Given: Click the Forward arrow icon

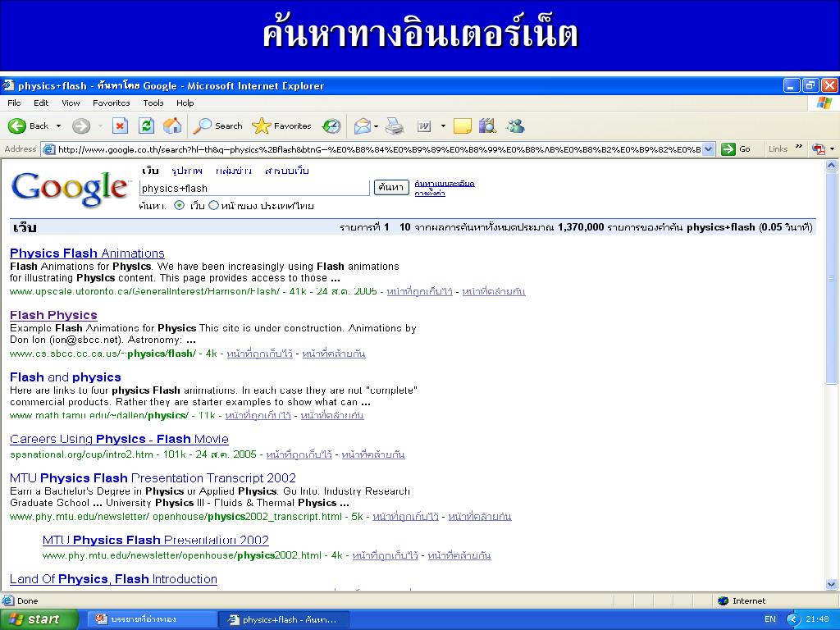Looking at the screenshot, I should point(81,126).
